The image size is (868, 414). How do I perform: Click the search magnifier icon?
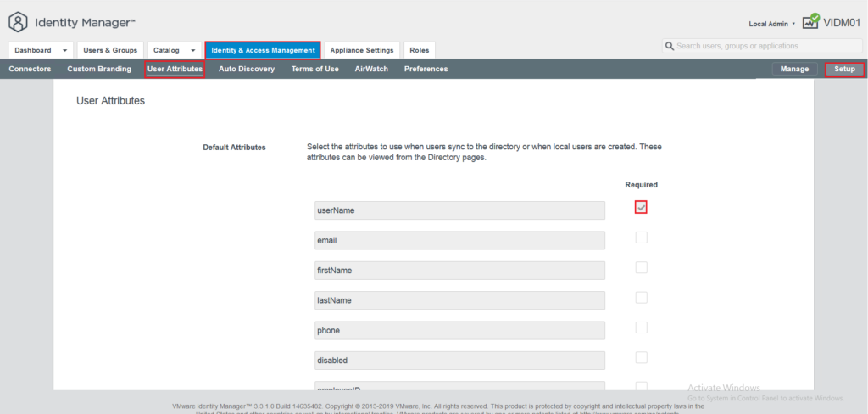[670, 46]
